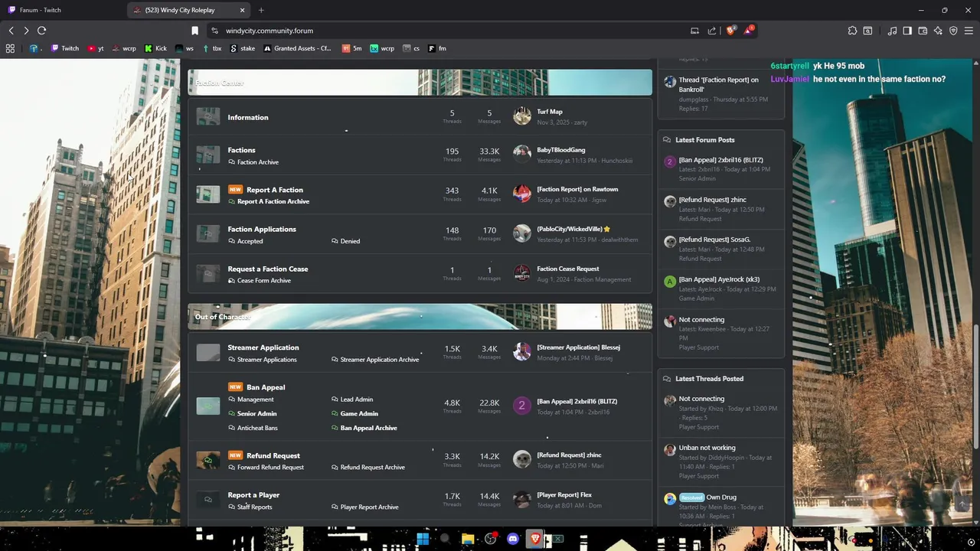Screen dimensions: 980x551
Task: Open the Anticheat Bans sub-forum
Action: pyautogui.click(x=257, y=428)
